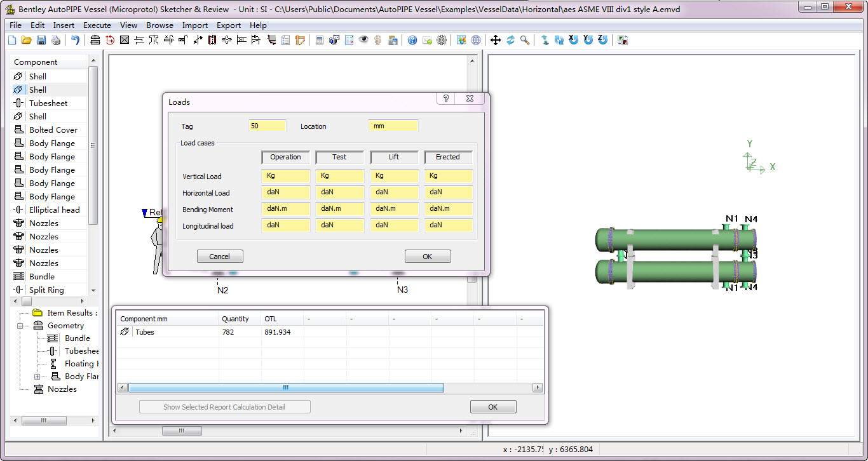Image resolution: width=868 pixels, height=461 pixels.
Task: Open the File menu
Action: (x=16, y=25)
